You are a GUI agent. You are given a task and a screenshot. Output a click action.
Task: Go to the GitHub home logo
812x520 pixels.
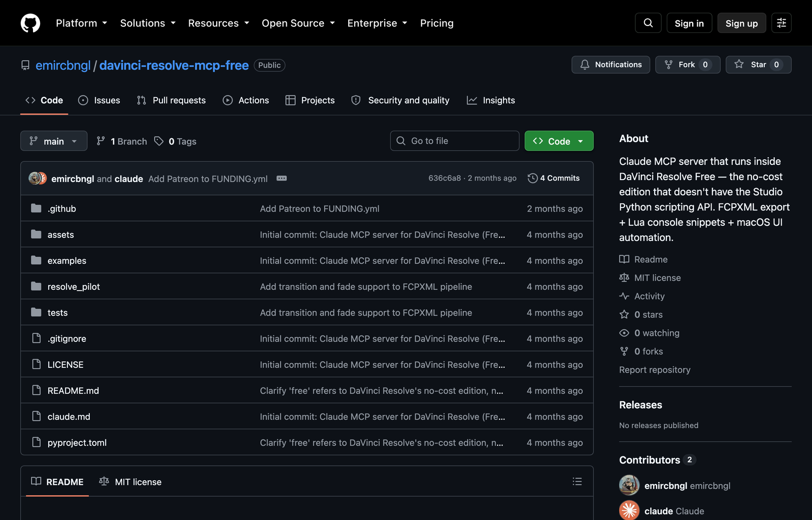30,23
